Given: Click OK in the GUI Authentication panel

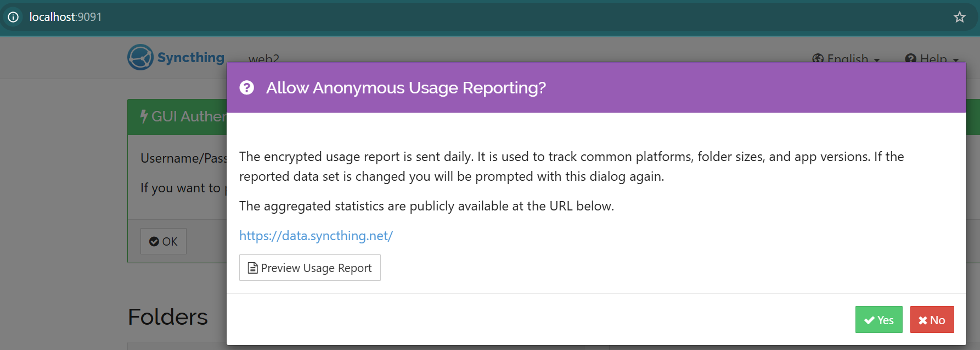Looking at the screenshot, I should click(164, 241).
